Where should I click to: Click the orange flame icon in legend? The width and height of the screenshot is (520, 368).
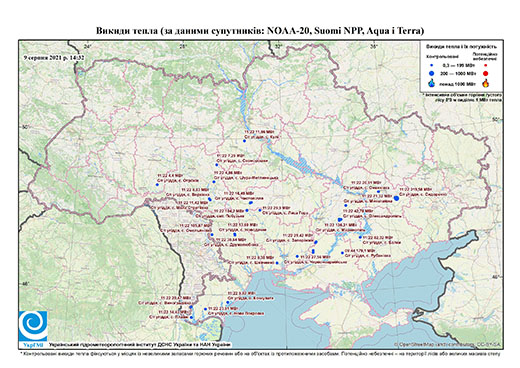tap(486, 83)
